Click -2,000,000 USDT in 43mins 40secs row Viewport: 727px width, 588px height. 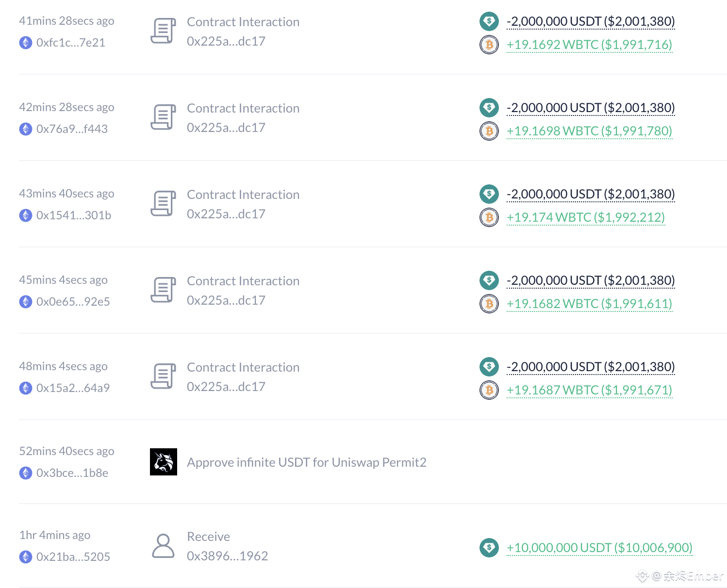point(591,194)
